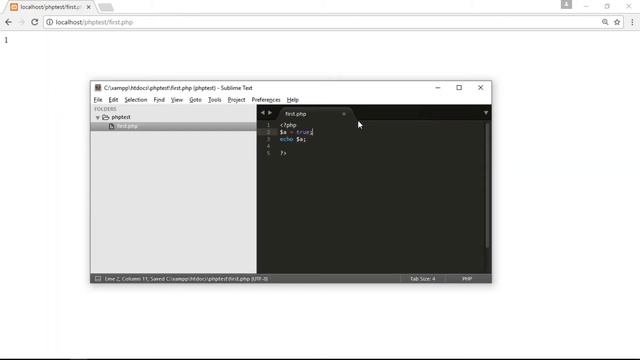Open the tab list dropdown arrow

pyautogui.click(x=486, y=113)
